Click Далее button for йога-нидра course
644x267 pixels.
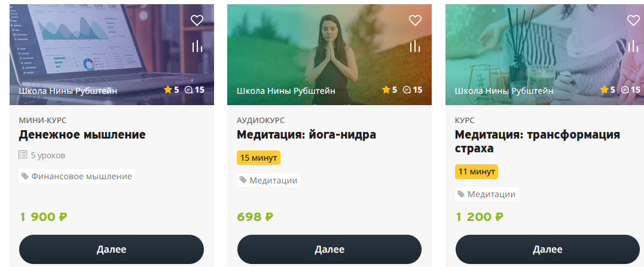(x=329, y=249)
